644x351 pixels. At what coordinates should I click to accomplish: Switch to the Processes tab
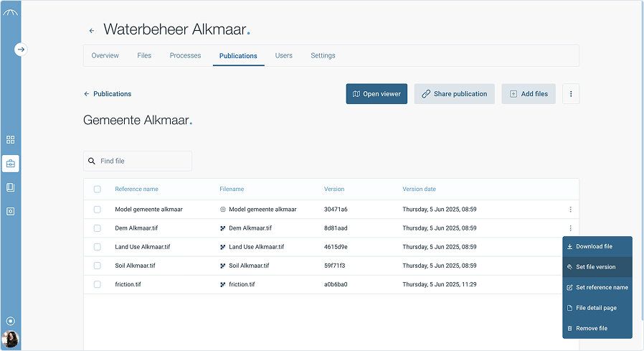tap(185, 56)
